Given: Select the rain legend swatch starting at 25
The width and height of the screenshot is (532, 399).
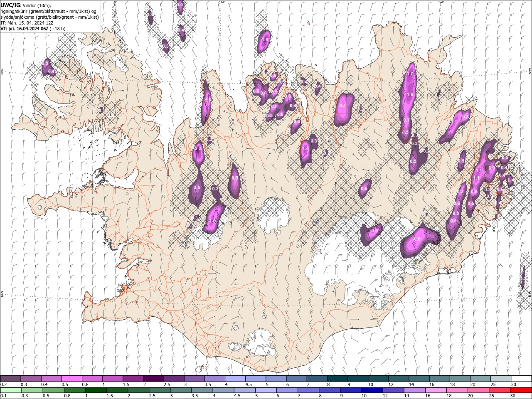Looking at the screenshot, I should [499, 390].
